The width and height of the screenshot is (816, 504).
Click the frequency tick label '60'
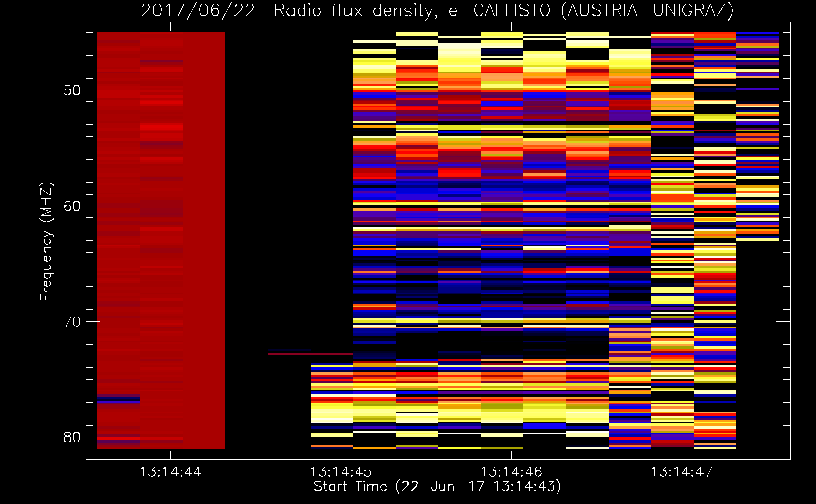(x=72, y=206)
